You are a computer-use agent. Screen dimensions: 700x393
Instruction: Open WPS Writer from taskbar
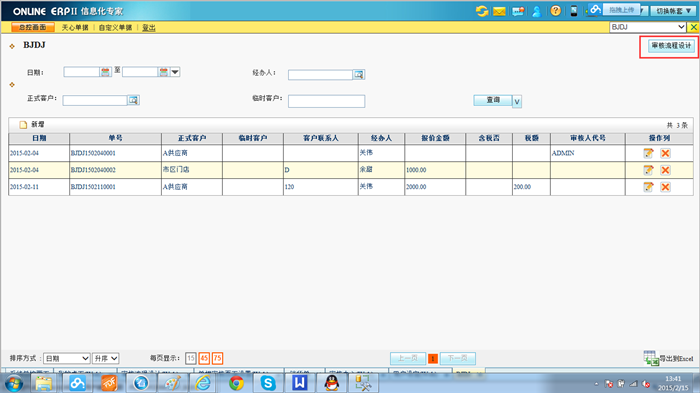[x=300, y=383]
